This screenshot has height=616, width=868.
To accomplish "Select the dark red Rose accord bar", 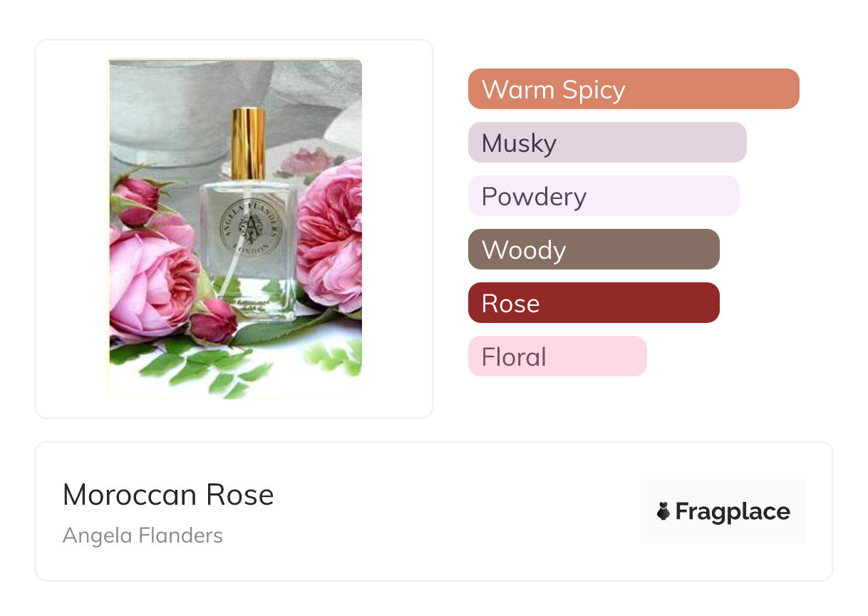I will click(593, 303).
